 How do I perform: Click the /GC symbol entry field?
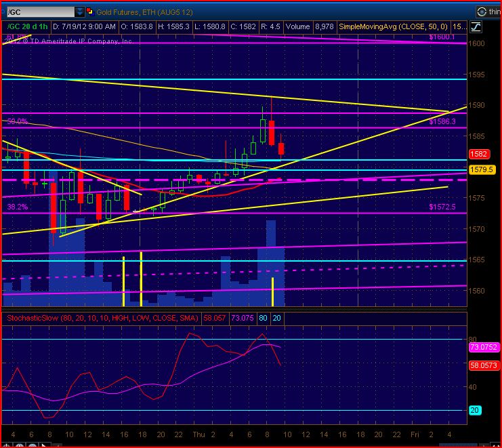[41, 12]
